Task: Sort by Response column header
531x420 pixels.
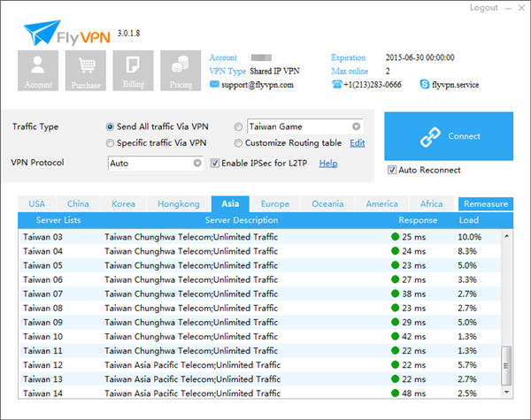Action: point(418,220)
